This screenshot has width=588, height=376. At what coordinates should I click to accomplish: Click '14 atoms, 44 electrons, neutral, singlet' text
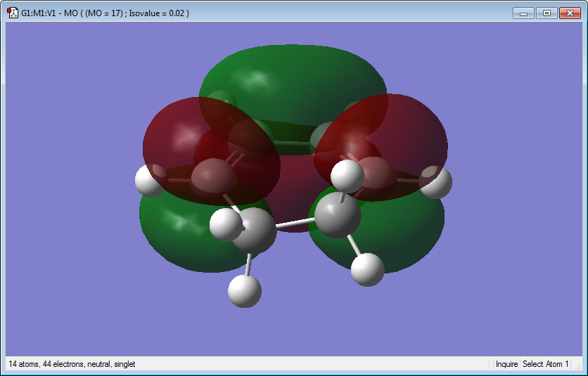(x=72, y=364)
